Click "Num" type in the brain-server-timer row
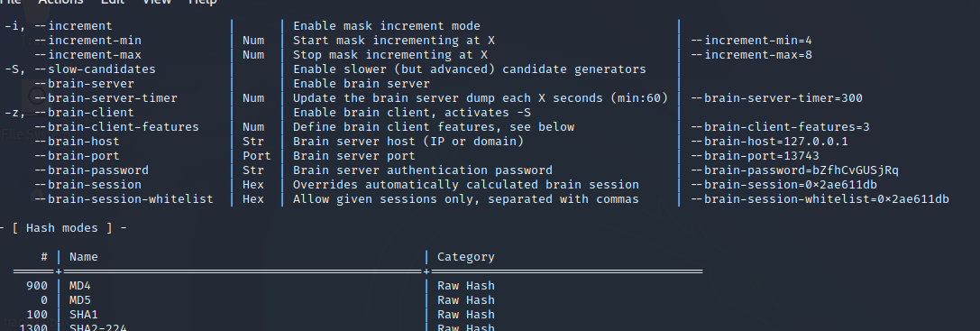980x331 pixels. click(253, 98)
